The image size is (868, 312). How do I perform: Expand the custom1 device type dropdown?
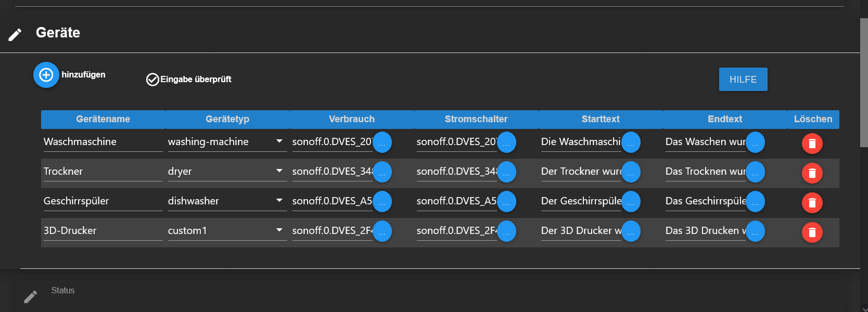[x=227, y=230]
